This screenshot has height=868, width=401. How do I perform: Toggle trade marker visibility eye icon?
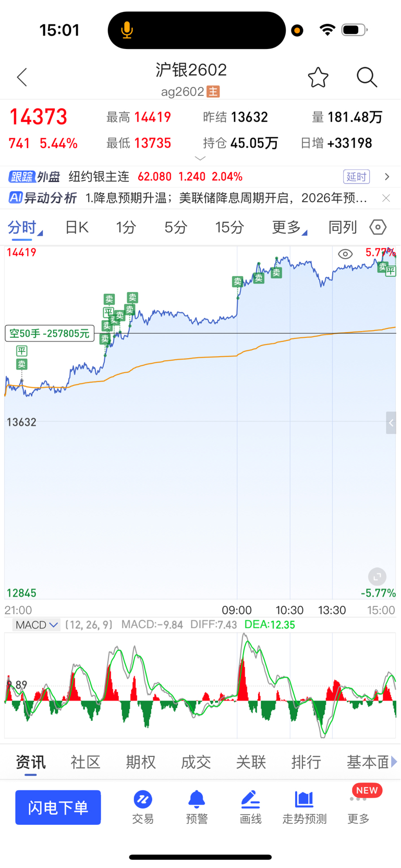(x=345, y=254)
